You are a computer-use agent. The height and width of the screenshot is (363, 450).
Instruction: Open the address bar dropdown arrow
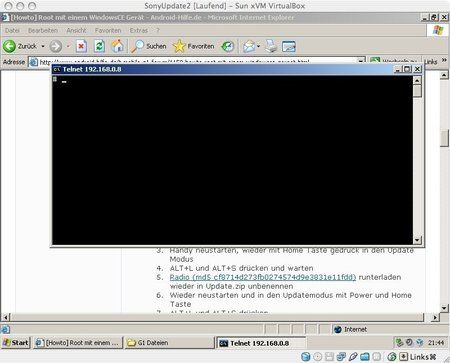coord(361,62)
